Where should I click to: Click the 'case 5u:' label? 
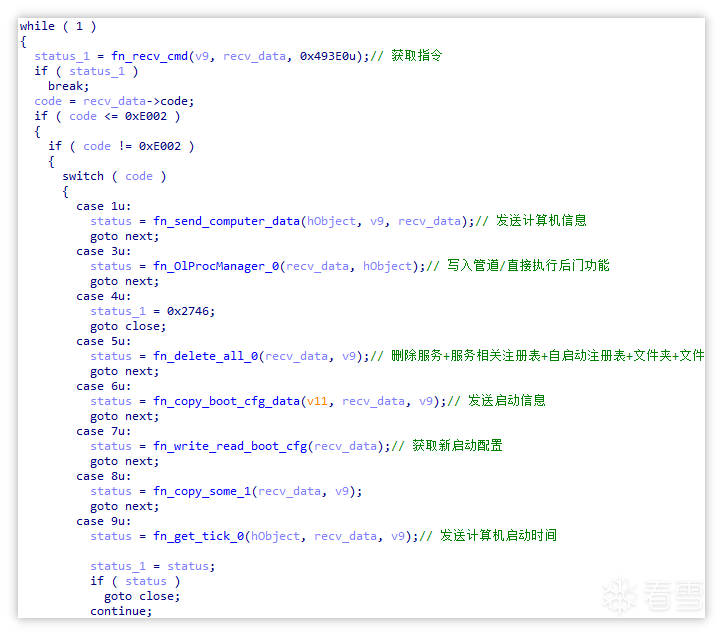[104, 341]
